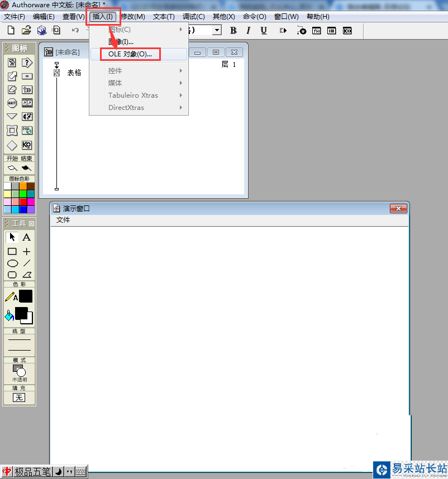This screenshot has width=448, height=479.
Task: Choose 图像(I)... menu entry
Action: tap(139, 42)
